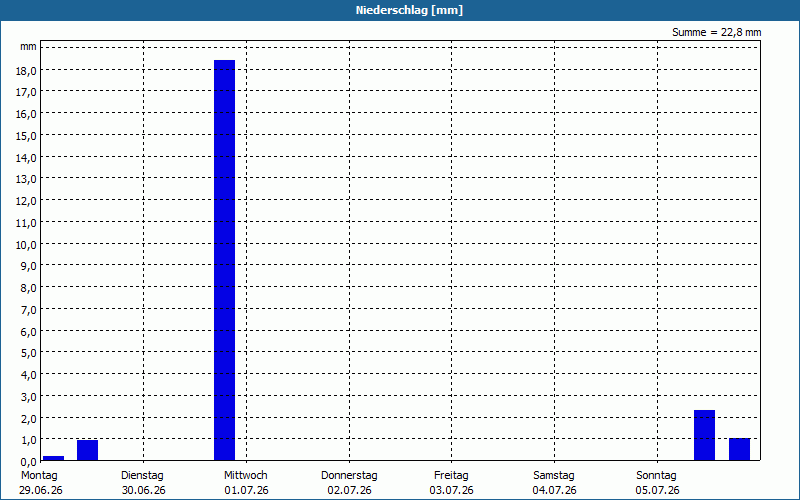Viewport: 800px width, 500px height.
Task: Click the Mittwoch axis label
Action: click(x=245, y=476)
